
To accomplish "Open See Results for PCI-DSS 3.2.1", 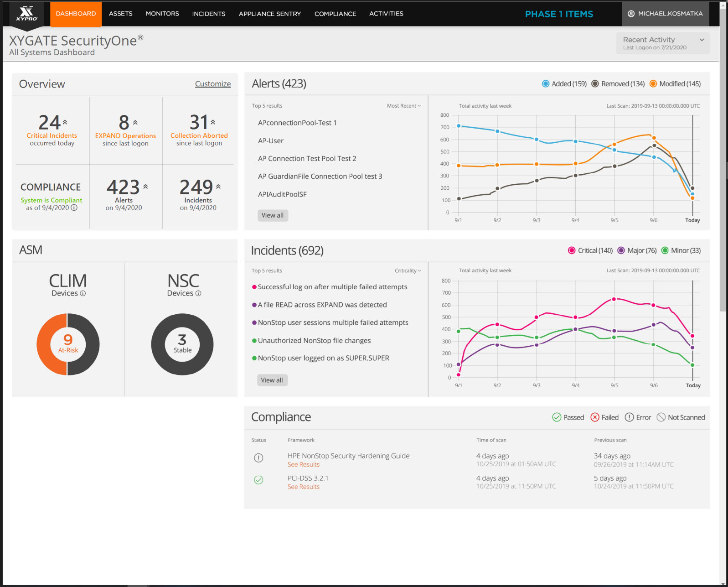I will coord(304,487).
